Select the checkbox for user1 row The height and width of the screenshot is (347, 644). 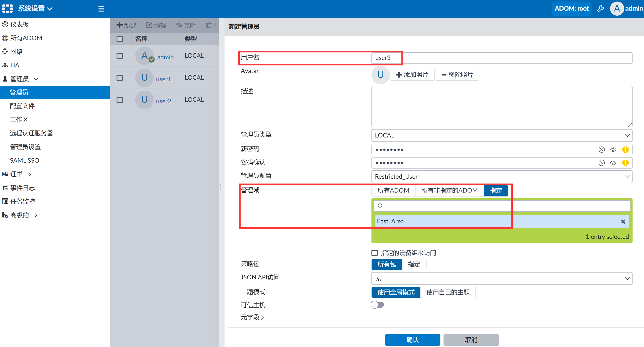click(x=119, y=78)
